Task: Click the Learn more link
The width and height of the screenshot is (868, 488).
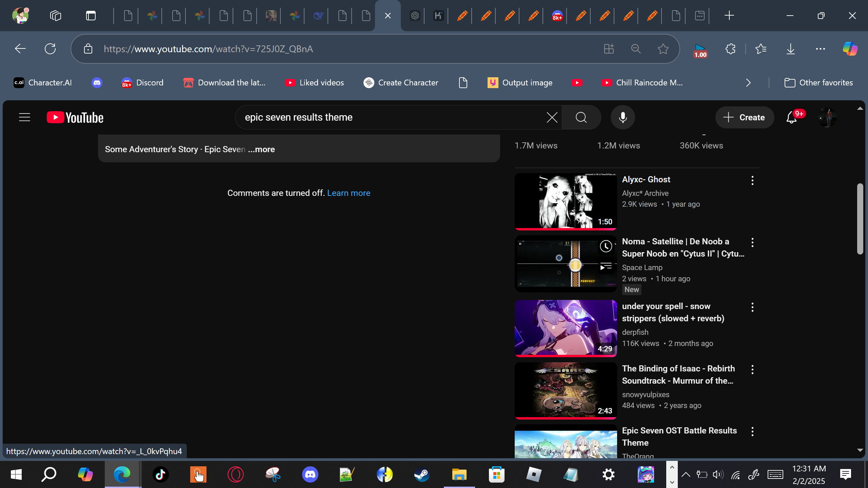Action: coord(349,193)
